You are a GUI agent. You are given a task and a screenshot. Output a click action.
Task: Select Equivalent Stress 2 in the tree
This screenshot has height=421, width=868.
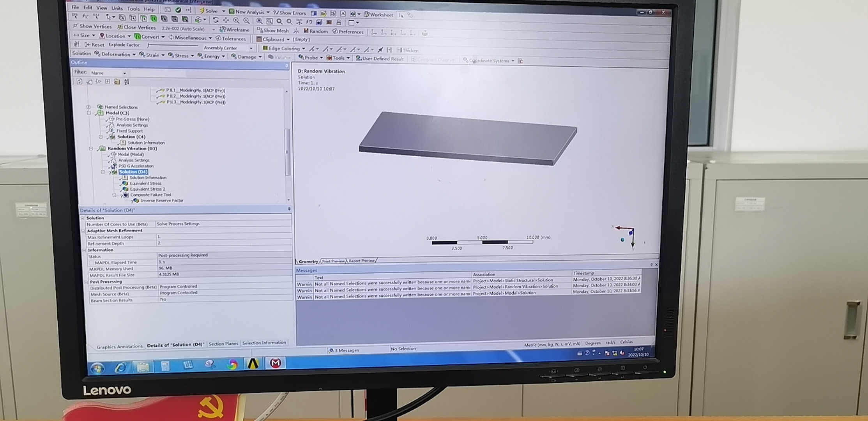[x=147, y=189]
